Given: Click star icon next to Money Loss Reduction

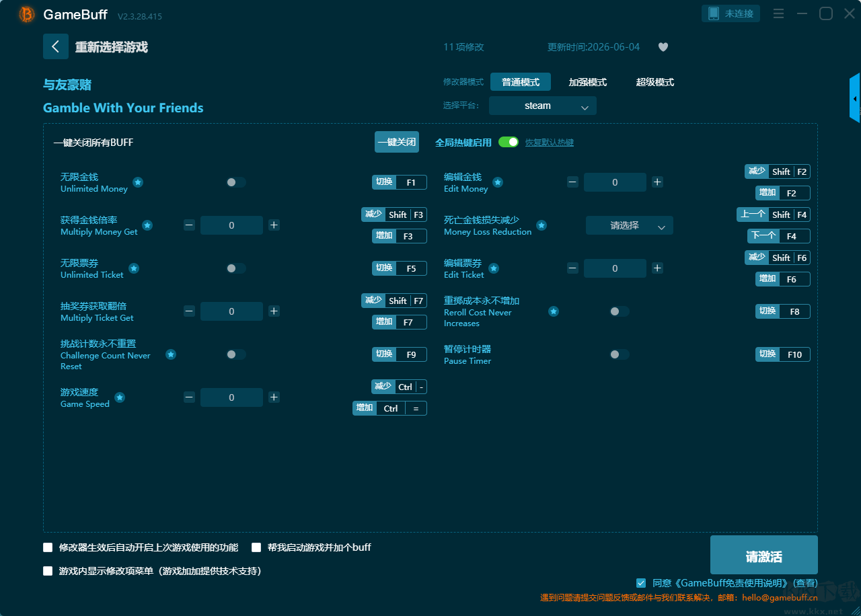Looking at the screenshot, I should [x=541, y=225].
